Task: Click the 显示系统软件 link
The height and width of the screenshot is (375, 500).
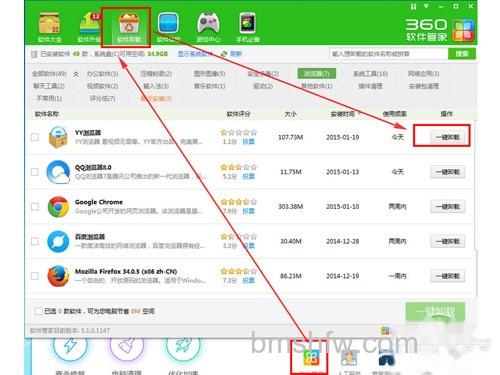Action: 195,54
